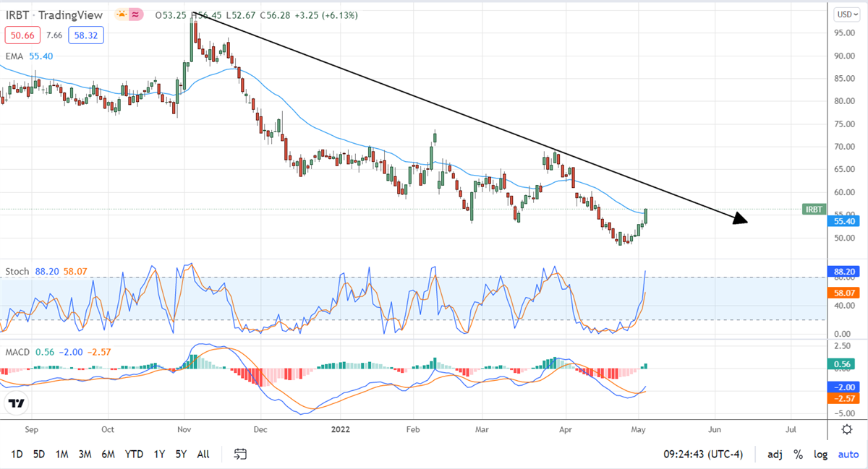Click the blue 58.32 buy button

pos(85,34)
